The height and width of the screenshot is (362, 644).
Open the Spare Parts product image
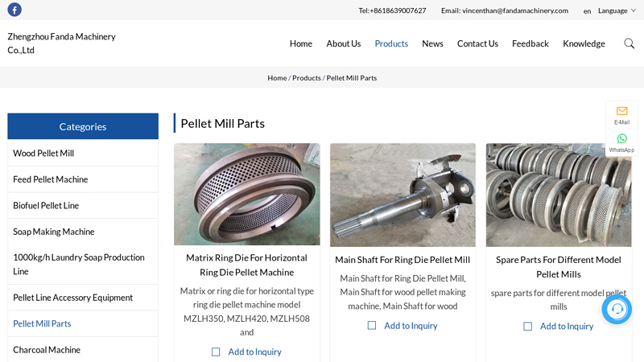click(x=559, y=195)
